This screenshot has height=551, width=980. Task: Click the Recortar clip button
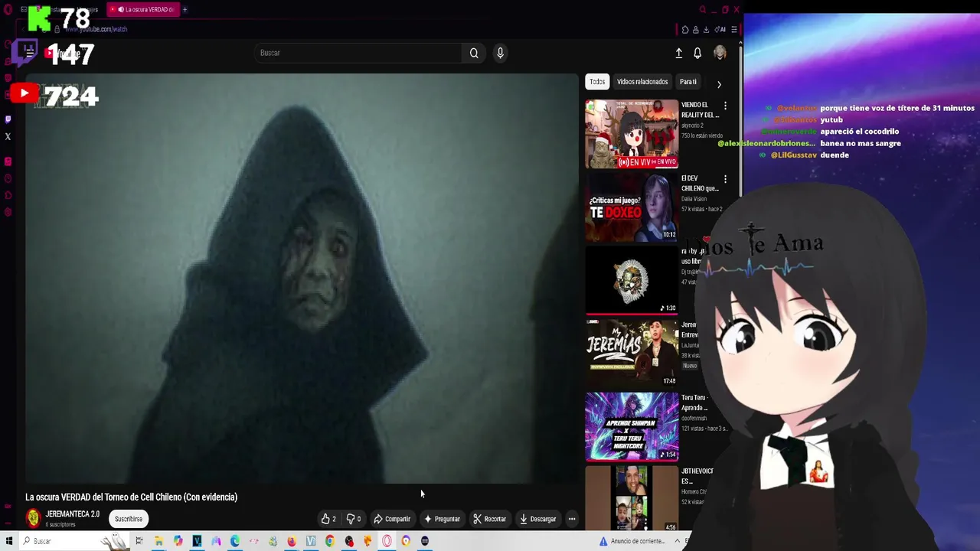(490, 519)
